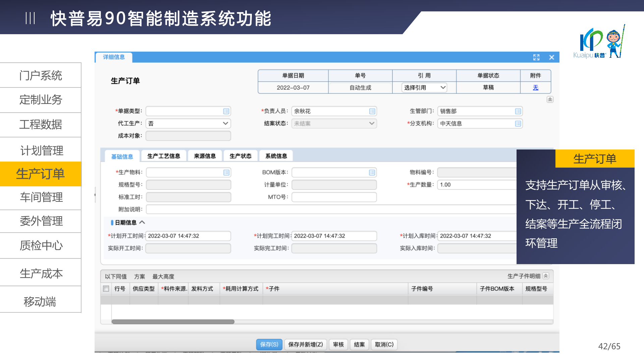Viewport: 644px width, 362px height.
Task: Open the 选择引用 dropdown
Action: pos(424,87)
